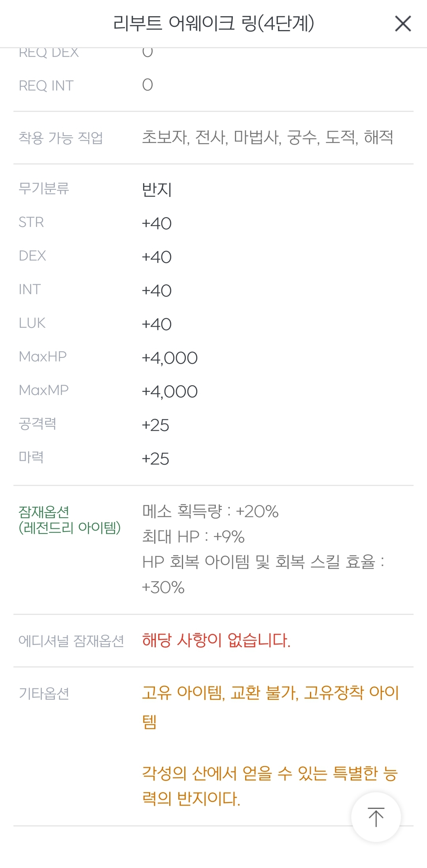Select the MaxMP +4,000 value
The width and height of the screenshot is (427, 868).
(170, 391)
